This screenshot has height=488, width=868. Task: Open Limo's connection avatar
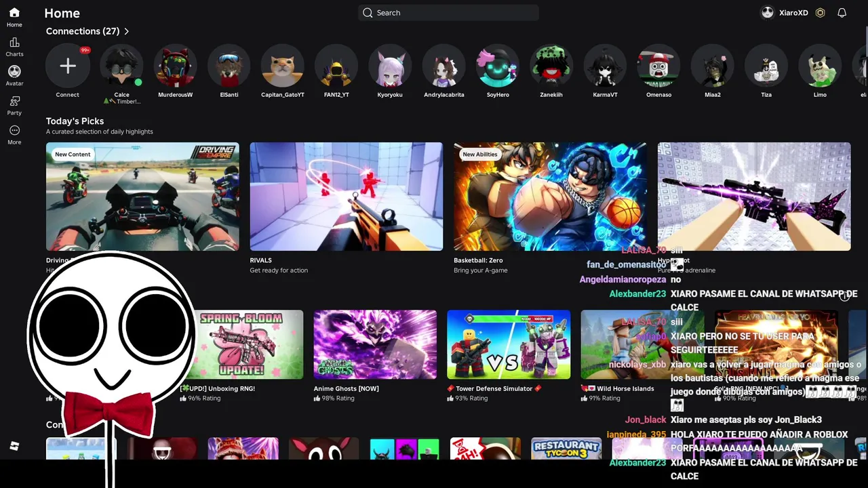[820, 66]
